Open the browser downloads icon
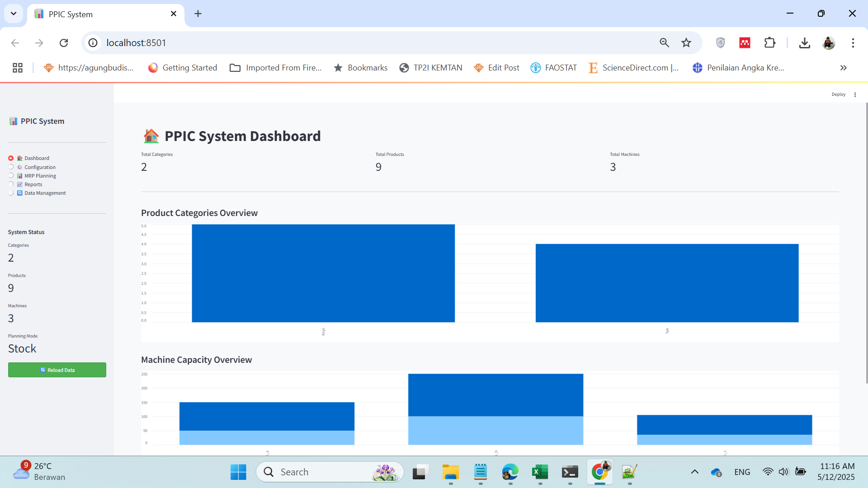This screenshot has height=488, width=868. pos(805,43)
